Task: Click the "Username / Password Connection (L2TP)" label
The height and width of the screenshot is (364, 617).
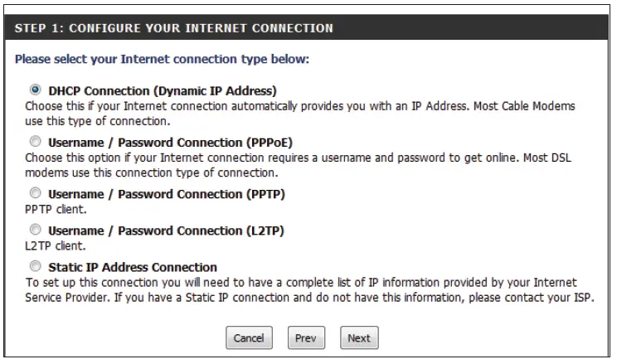Action: (x=167, y=231)
